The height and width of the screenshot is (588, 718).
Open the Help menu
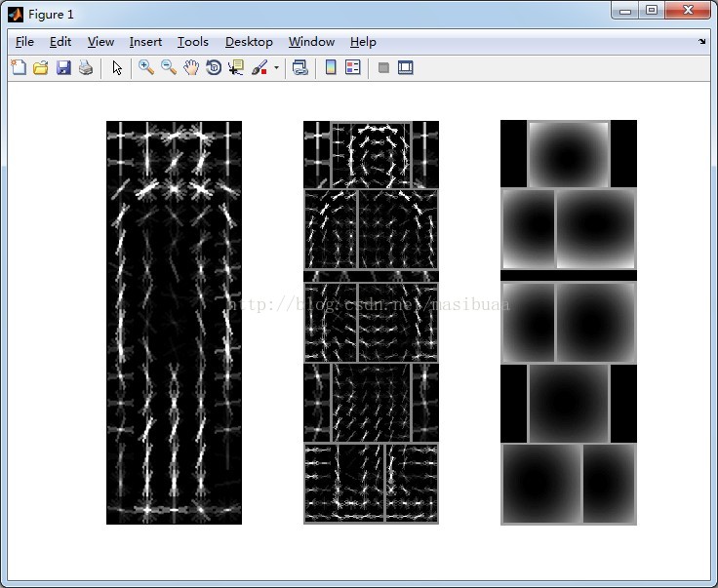[363, 42]
